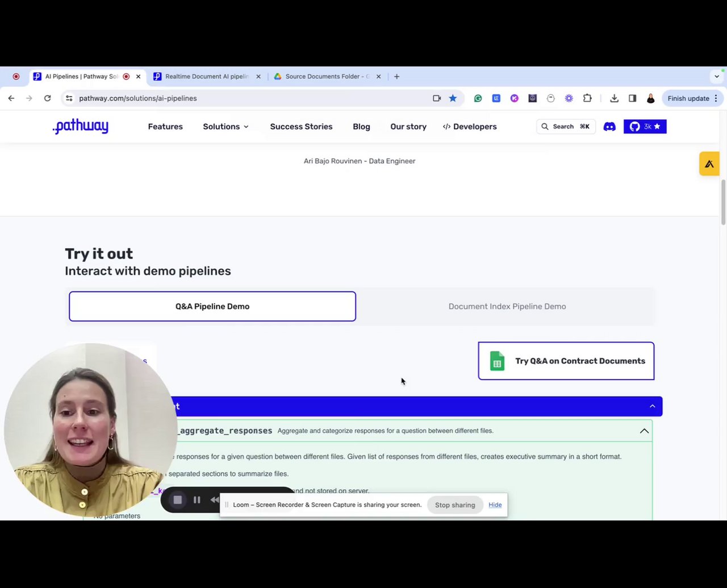Image resolution: width=727 pixels, height=588 pixels.
Task: Reload the page with the refresh icon
Action: (x=48, y=98)
